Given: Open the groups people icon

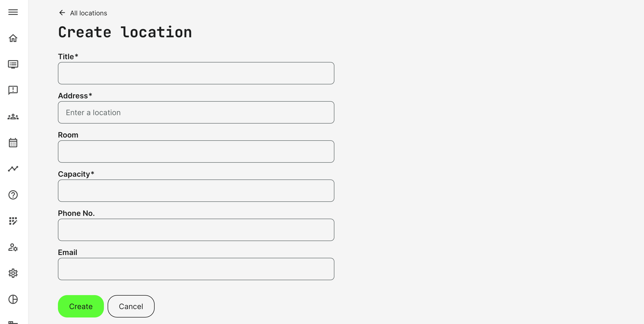Looking at the screenshot, I should [x=13, y=117].
